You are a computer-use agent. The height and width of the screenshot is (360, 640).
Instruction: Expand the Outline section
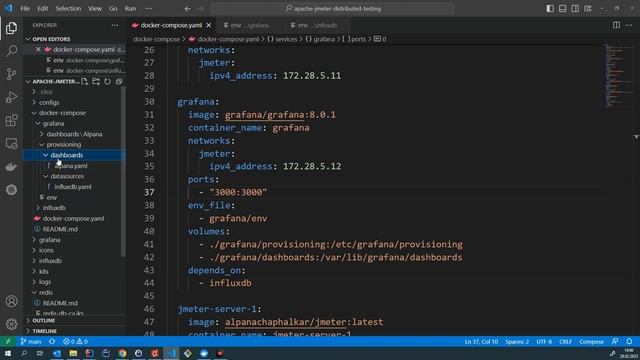coord(28,321)
